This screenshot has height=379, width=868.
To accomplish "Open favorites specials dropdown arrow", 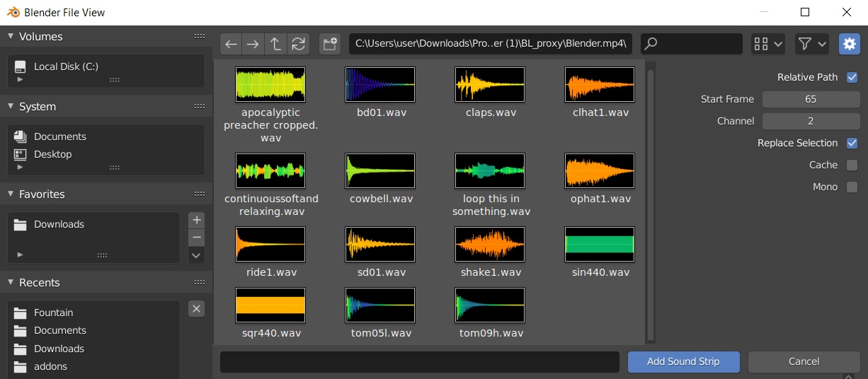I will tap(197, 255).
